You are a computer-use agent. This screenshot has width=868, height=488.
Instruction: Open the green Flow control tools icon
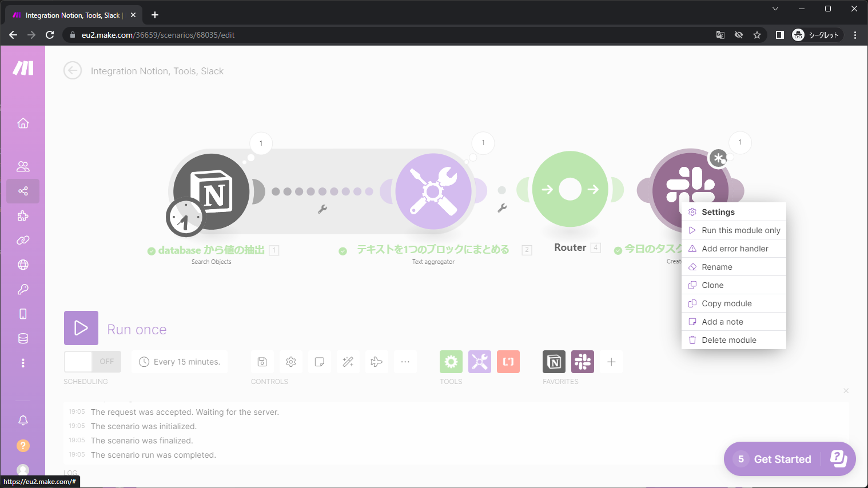pos(451,362)
